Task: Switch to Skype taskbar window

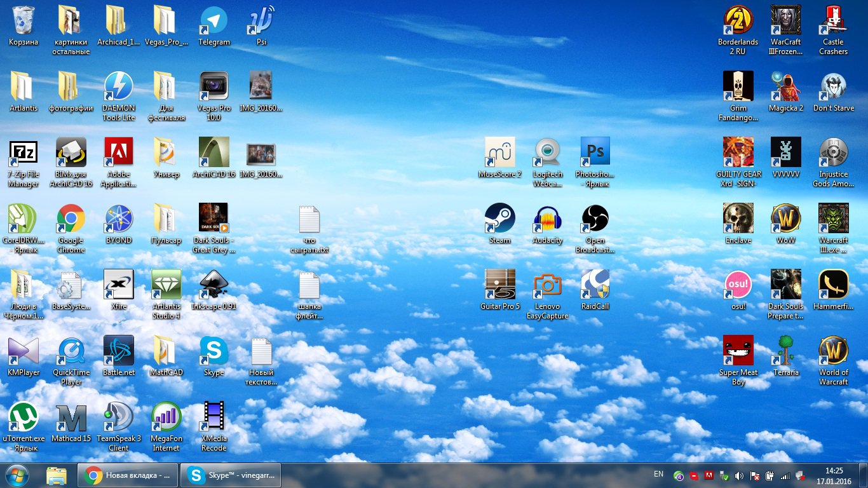Action: pos(231,475)
